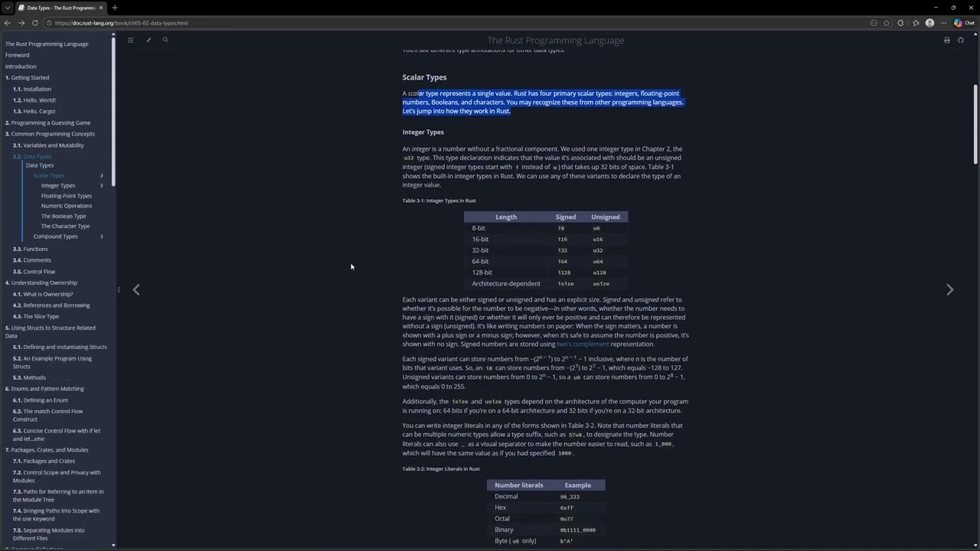Open 3.5. Control Flow chapter
Viewport: 980px width, 551px height.
34,272
